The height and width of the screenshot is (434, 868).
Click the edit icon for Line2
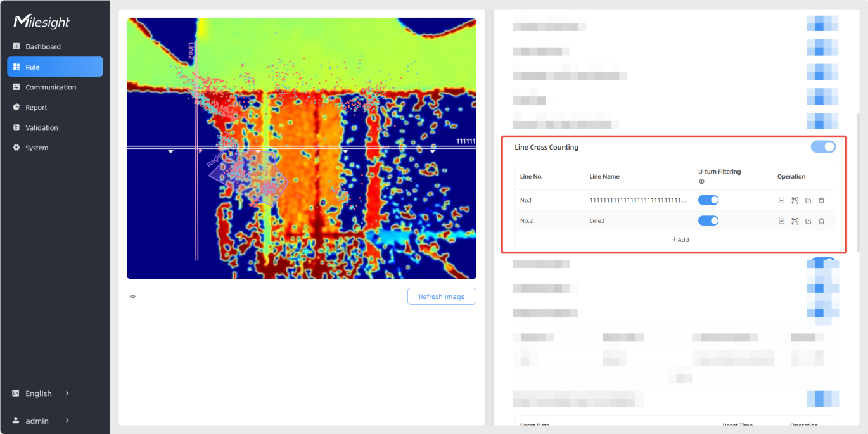(x=808, y=221)
